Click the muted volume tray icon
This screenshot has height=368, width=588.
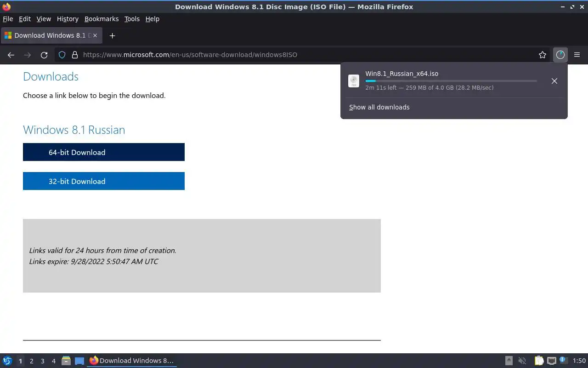[x=522, y=361]
